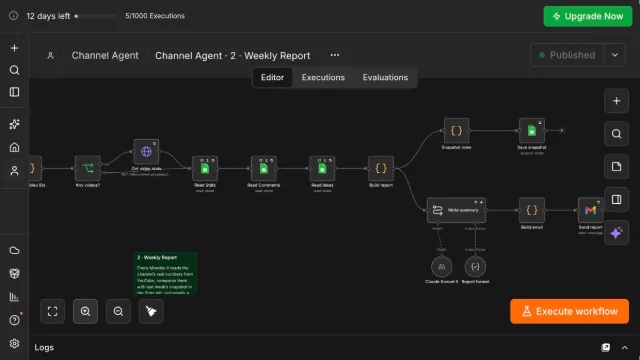Select the Get video stats globe node
The height and width of the screenshot is (360, 640).
(x=146, y=152)
